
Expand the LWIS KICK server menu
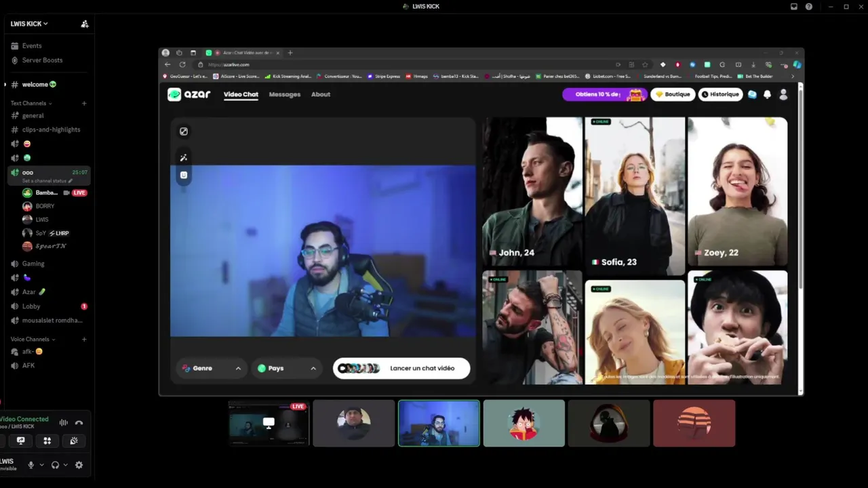[x=29, y=24]
